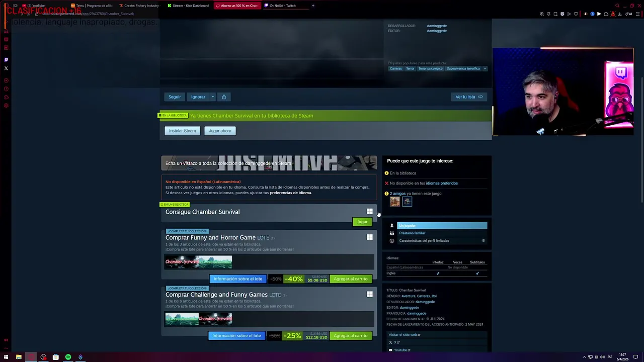
Task: Add Funny and Horror Game bundle to cart
Action: point(351,279)
